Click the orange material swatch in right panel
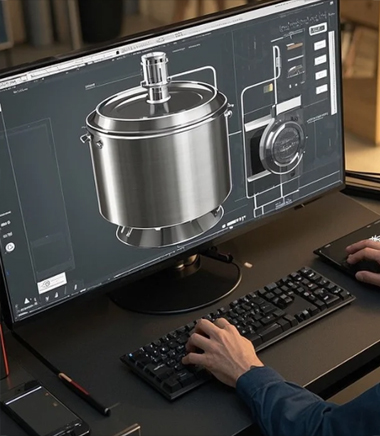Image resolution: width=380 pixels, height=436 pixels. (295, 46)
